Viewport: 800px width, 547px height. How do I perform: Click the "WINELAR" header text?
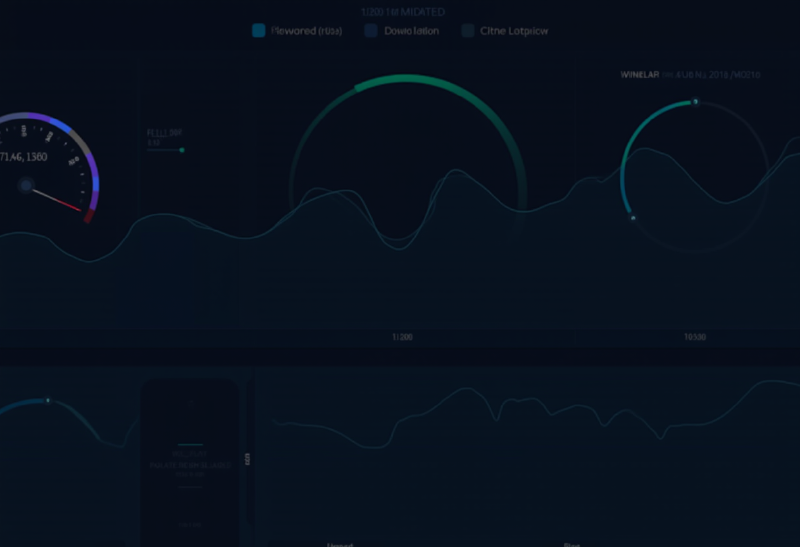(640, 74)
